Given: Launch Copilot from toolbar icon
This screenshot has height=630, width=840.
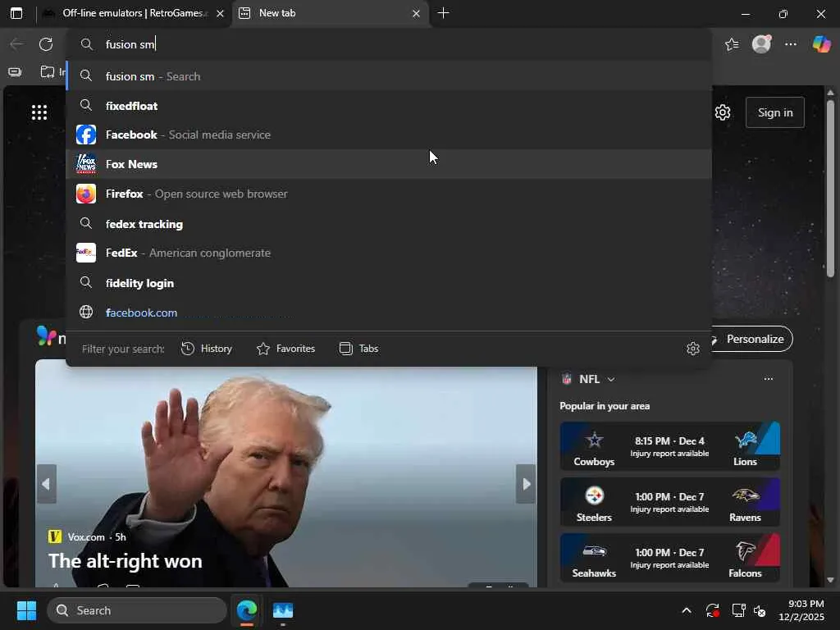Looking at the screenshot, I should tap(821, 44).
